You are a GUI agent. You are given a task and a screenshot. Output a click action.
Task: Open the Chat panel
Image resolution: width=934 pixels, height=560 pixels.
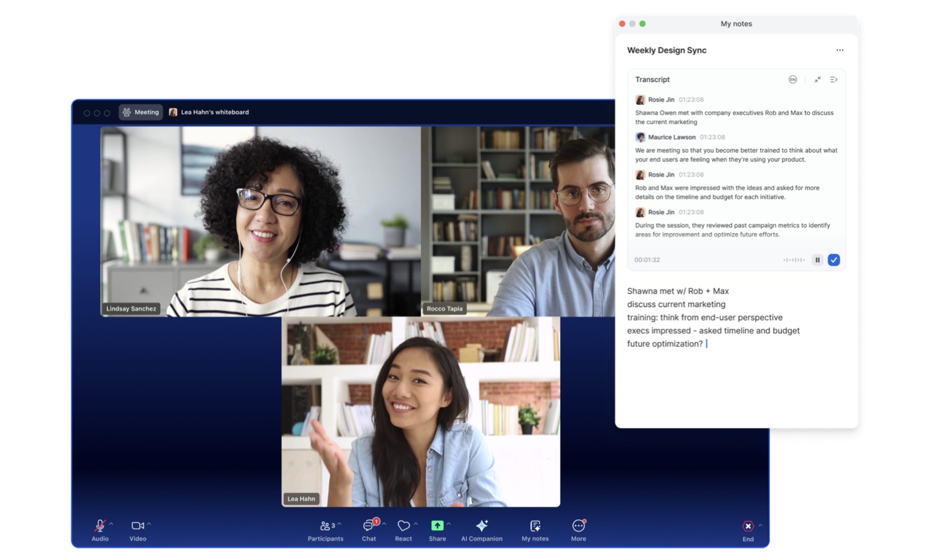coord(369,531)
